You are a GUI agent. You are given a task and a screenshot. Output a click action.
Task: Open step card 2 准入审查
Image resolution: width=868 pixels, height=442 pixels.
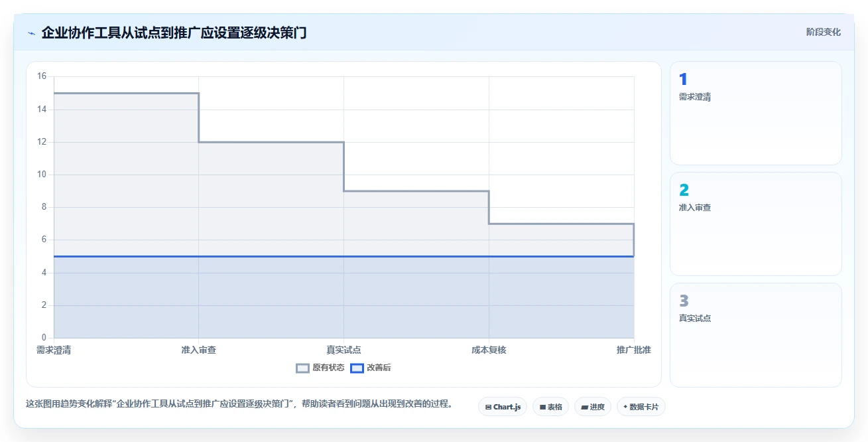click(x=756, y=224)
